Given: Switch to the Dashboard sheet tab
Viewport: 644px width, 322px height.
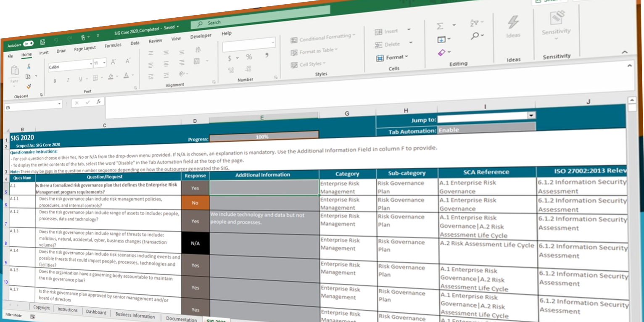Looking at the screenshot, I should (x=96, y=312).
